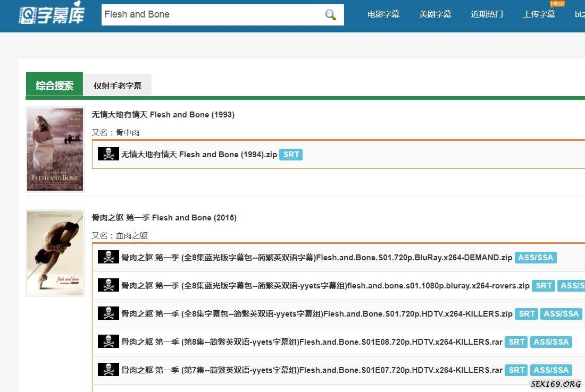585x392 pixels.
Task: Click the search field containing Flesh and Bone
Action: pyautogui.click(x=213, y=15)
